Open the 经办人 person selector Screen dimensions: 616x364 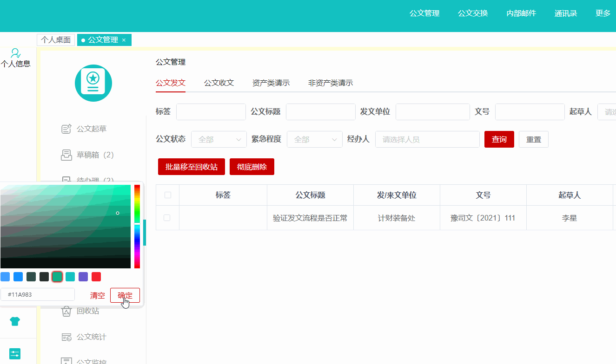pyautogui.click(x=427, y=139)
